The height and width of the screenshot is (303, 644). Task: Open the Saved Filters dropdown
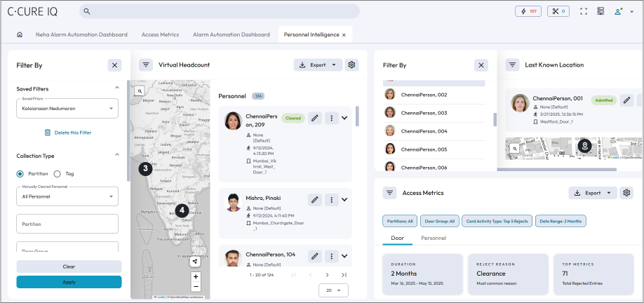pyautogui.click(x=67, y=109)
